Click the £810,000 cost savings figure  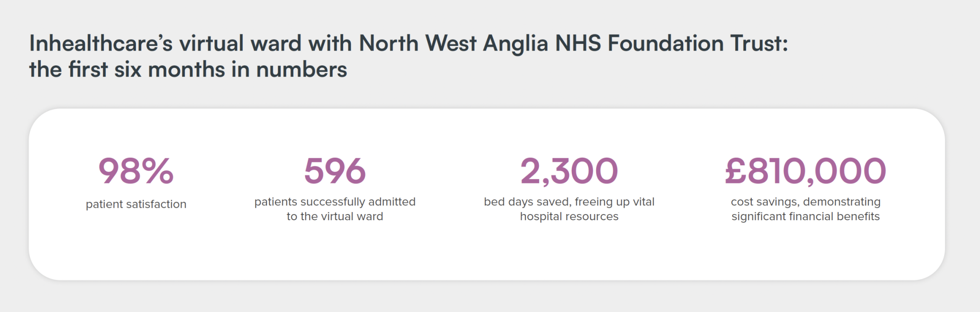805,171
